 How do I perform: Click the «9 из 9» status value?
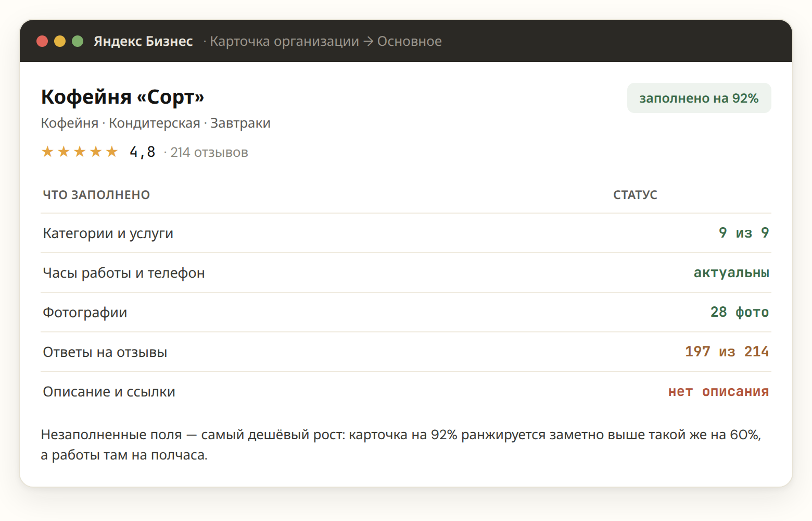click(744, 233)
